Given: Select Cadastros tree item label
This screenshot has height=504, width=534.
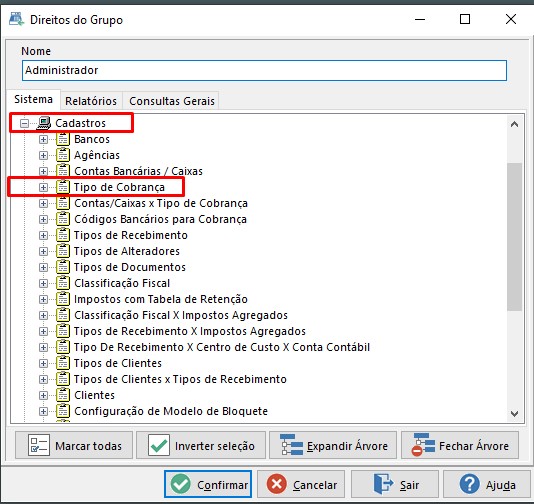Looking at the screenshot, I should tap(81, 123).
